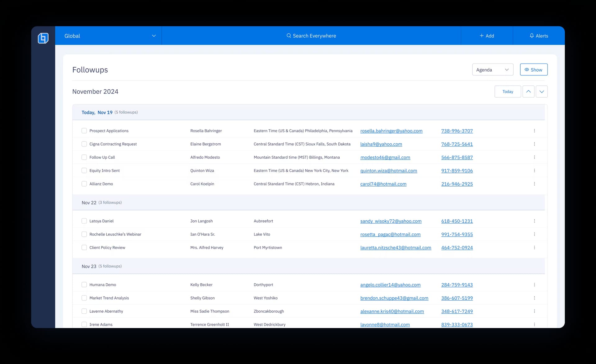This screenshot has height=364, width=596.
Task: Open the three-dot menu for Client Policy Review
Action: click(x=534, y=247)
